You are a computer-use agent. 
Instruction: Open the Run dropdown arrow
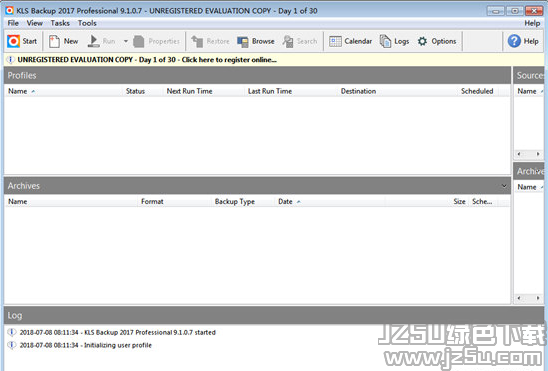[125, 41]
